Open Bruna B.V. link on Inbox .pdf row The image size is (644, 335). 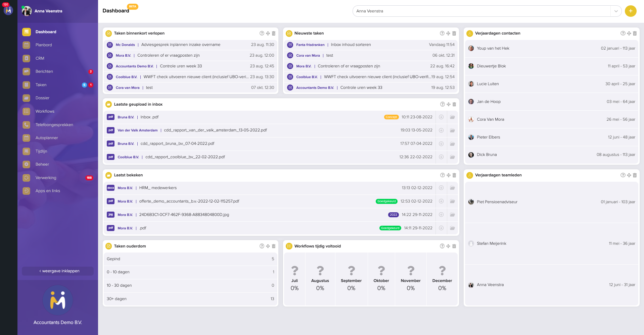point(126,117)
